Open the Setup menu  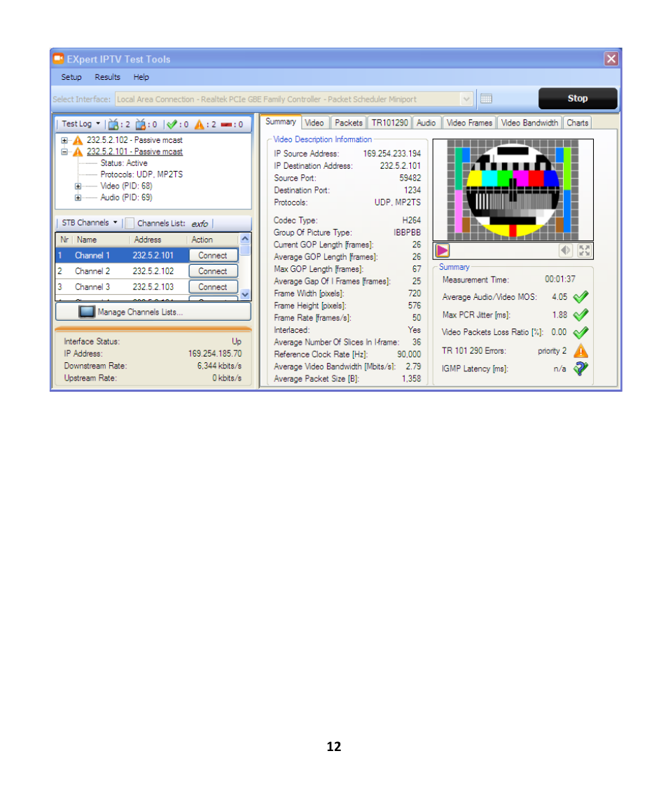(x=71, y=77)
